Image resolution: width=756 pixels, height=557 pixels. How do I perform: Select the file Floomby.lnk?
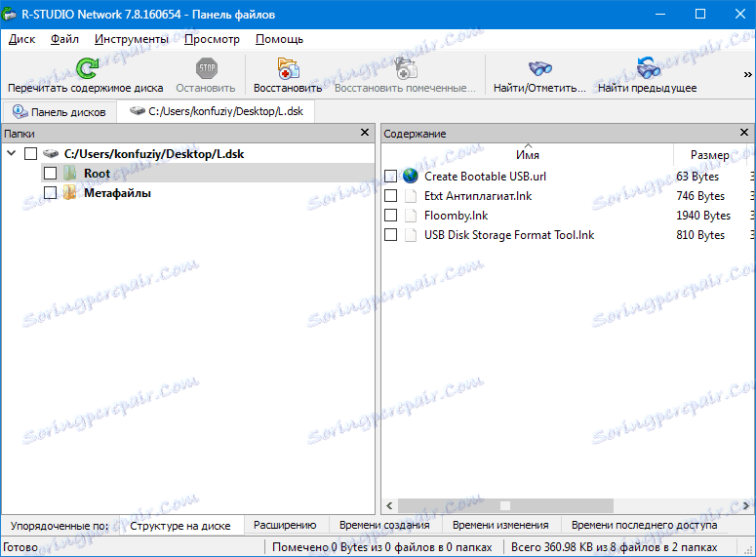tap(456, 216)
